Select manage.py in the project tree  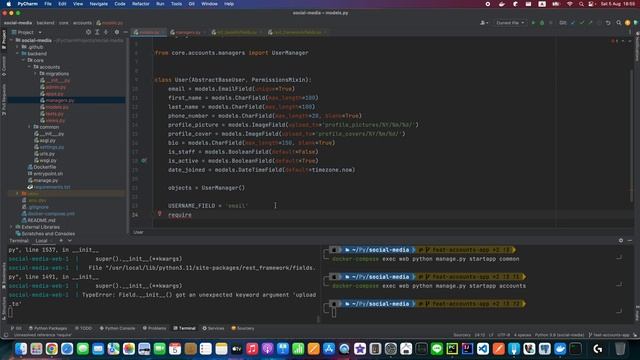pyautogui.click(x=43, y=180)
